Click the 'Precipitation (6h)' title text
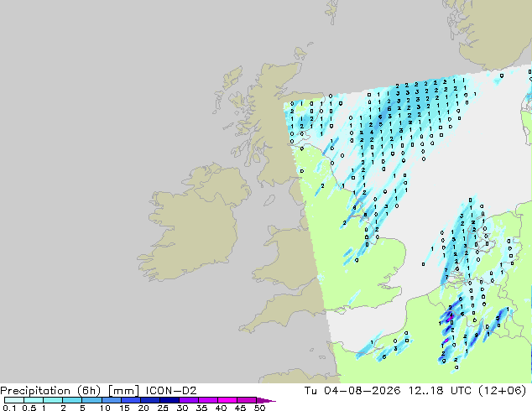Viewport: 532px width, 411px height. tap(50, 391)
